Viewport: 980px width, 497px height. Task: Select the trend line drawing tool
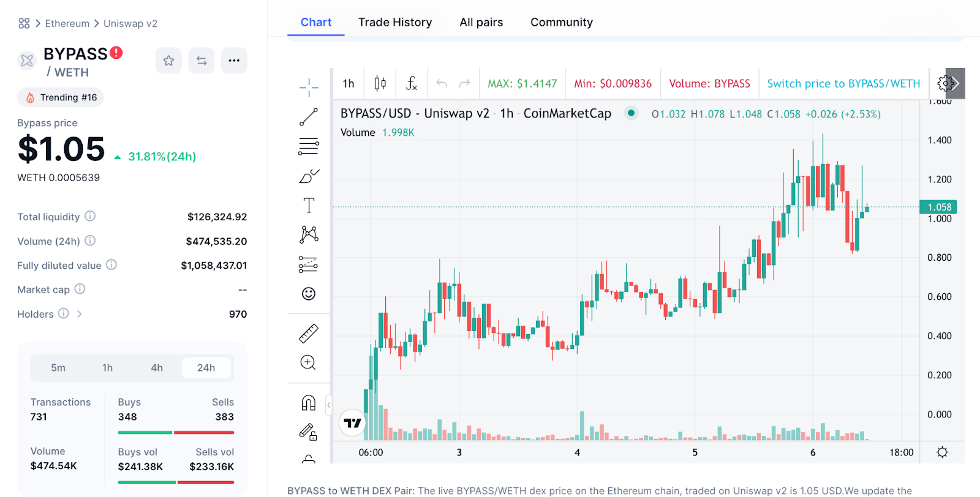[x=309, y=117]
